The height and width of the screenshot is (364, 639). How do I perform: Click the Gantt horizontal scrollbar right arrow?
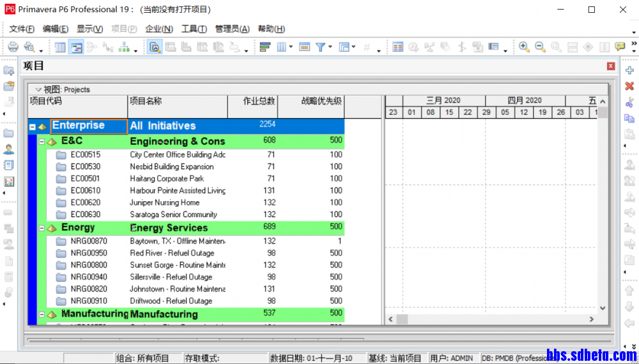592,320
